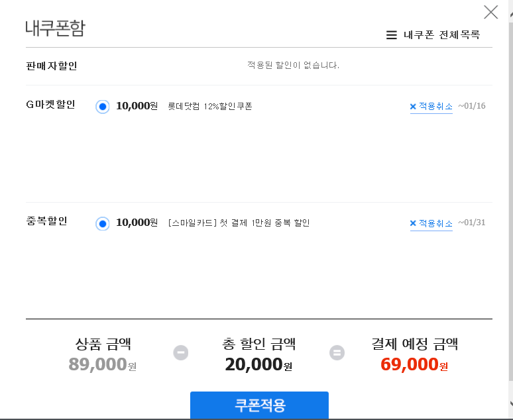Click the [스마일카드] 첫 결제 1만원 중복 할인 label
The width and height of the screenshot is (513, 420).
[239, 223]
